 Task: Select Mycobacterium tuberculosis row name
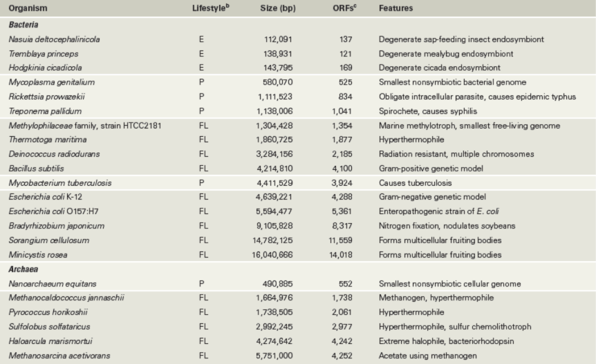tap(60, 183)
